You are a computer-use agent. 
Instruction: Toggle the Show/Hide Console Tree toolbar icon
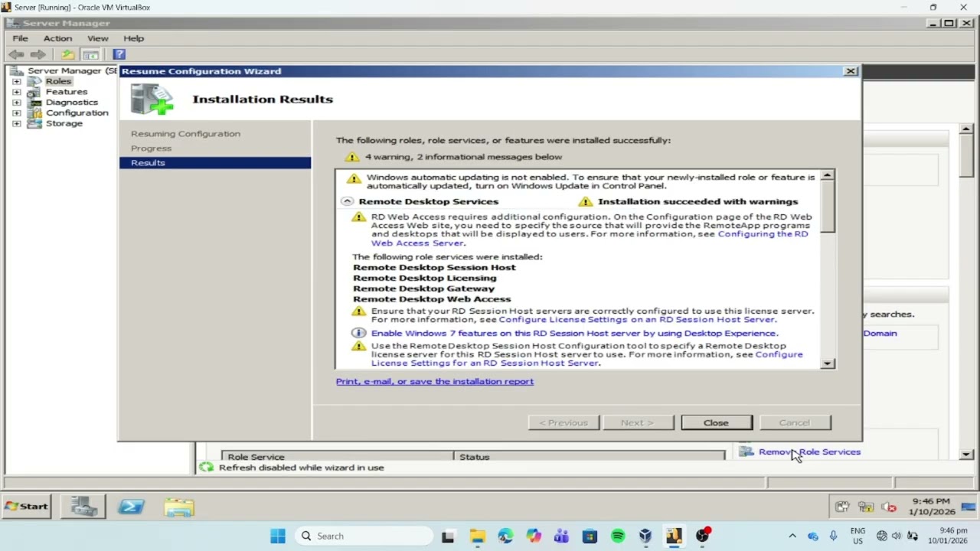[x=91, y=54]
